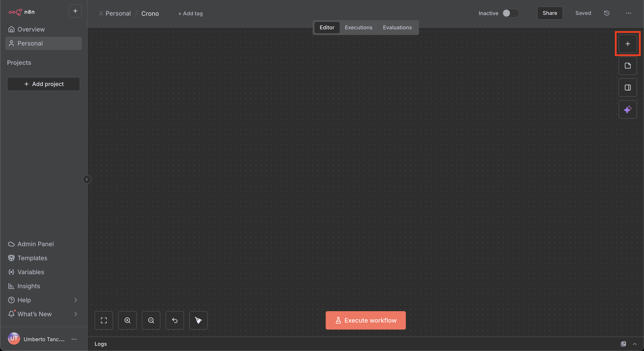Switch to the Evaluations tab
The image size is (644, 351).
click(397, 28)
